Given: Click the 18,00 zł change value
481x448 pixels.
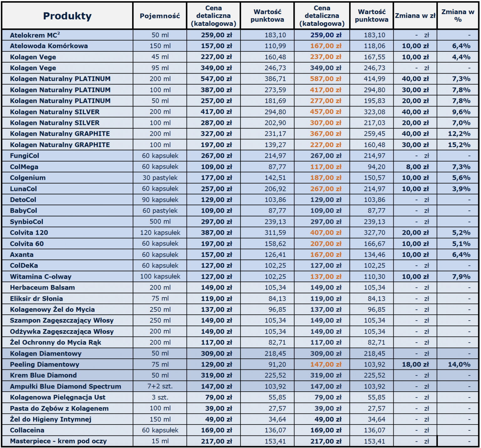Looking at the screenshot, I should click(x=415, y=364).
